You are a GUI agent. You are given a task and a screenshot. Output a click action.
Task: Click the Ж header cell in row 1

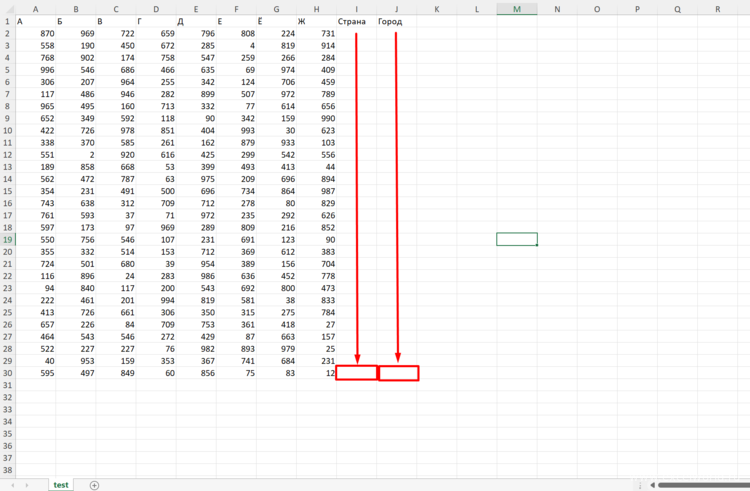click(316, 22)
